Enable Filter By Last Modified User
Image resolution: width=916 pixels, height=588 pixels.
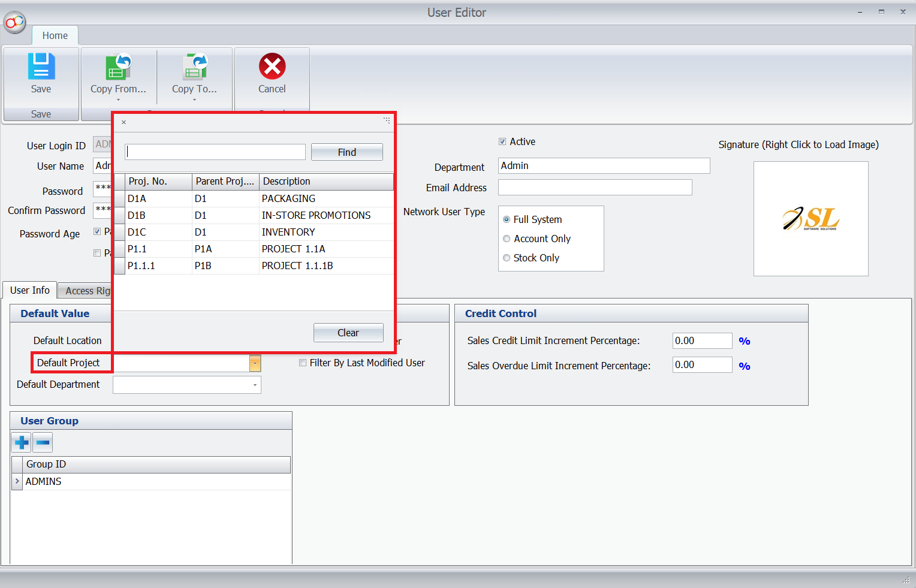click(303, 363)
